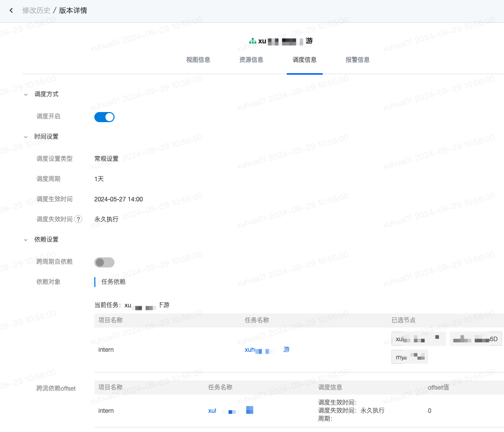Screen dimensions: 504x432
Task: Click the 跨流依赖offset label
Action: point(56,388)
